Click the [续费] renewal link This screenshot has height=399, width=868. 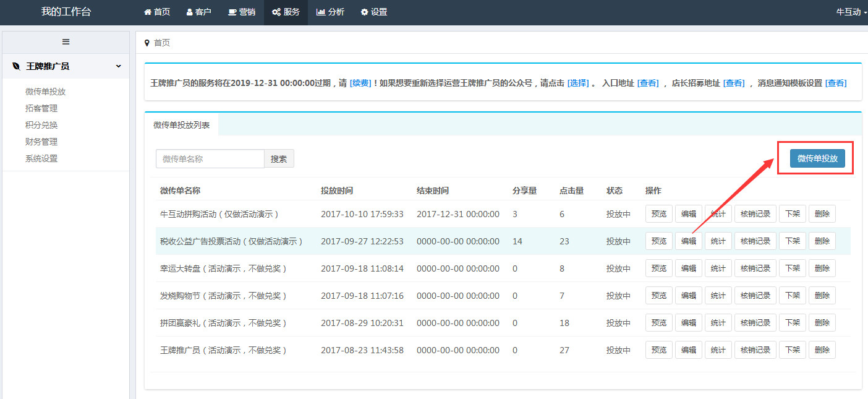(360, 83)
